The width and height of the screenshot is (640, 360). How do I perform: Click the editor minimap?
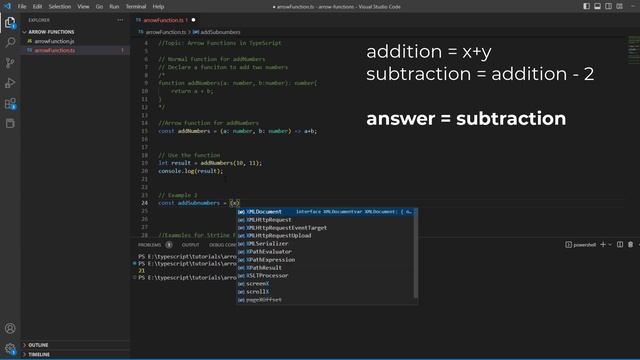tap(633, 50)
